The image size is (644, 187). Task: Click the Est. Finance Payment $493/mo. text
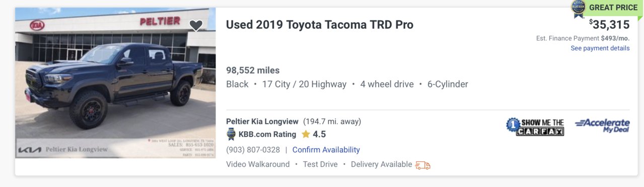(x=583, y=38)
